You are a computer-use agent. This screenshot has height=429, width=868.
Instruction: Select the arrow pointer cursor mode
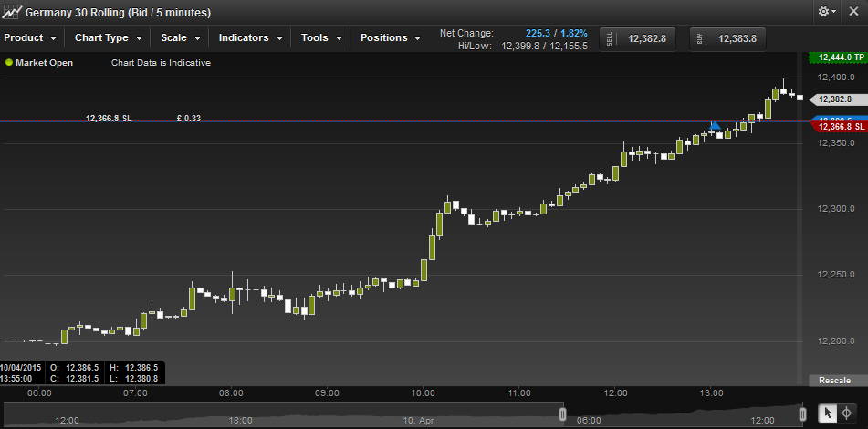point(828,413)
